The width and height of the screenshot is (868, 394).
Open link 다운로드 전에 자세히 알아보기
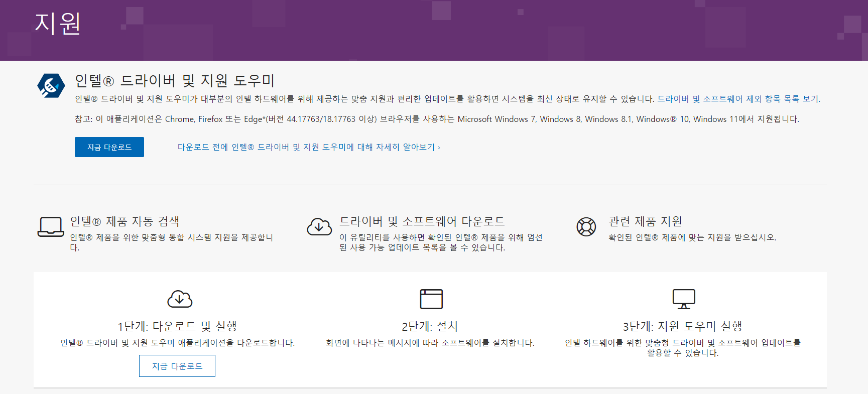[309, 147]
